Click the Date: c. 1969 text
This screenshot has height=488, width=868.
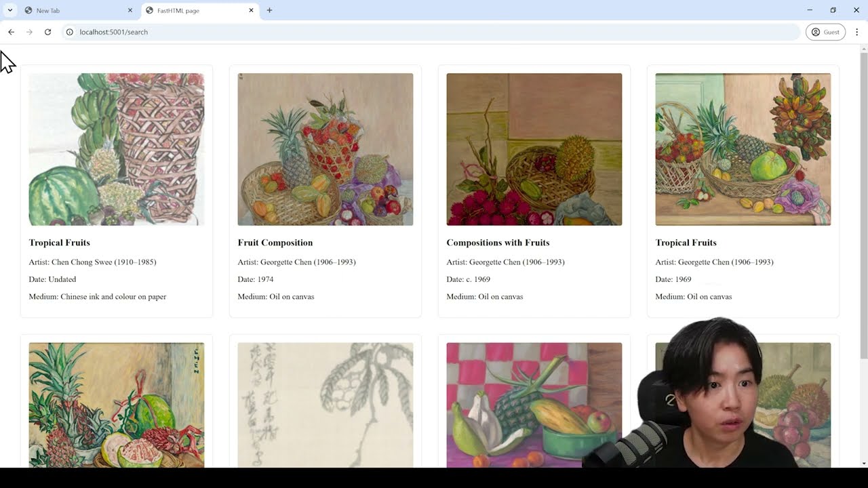[x=469, y=279]
